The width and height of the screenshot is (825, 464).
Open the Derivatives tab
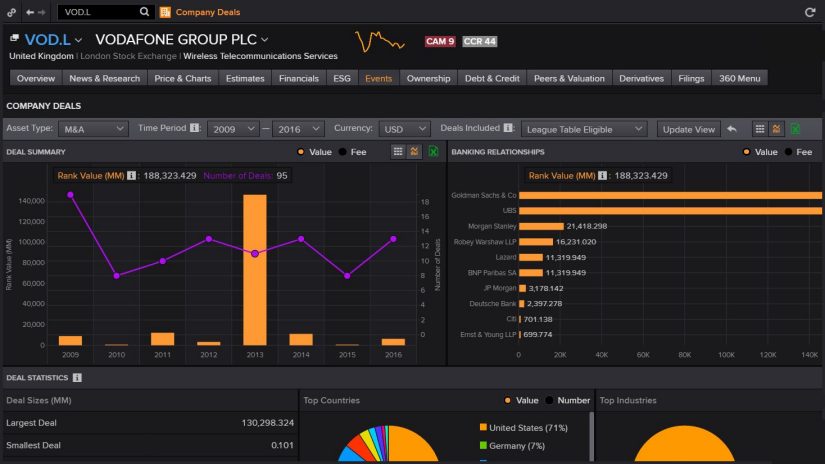click(x=641, y=78)
